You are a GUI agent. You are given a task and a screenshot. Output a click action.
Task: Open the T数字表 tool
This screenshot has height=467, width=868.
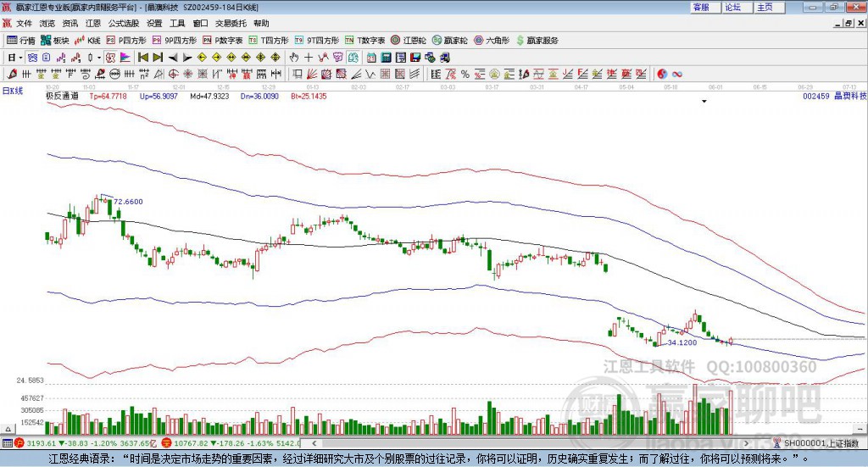point(364,41)
